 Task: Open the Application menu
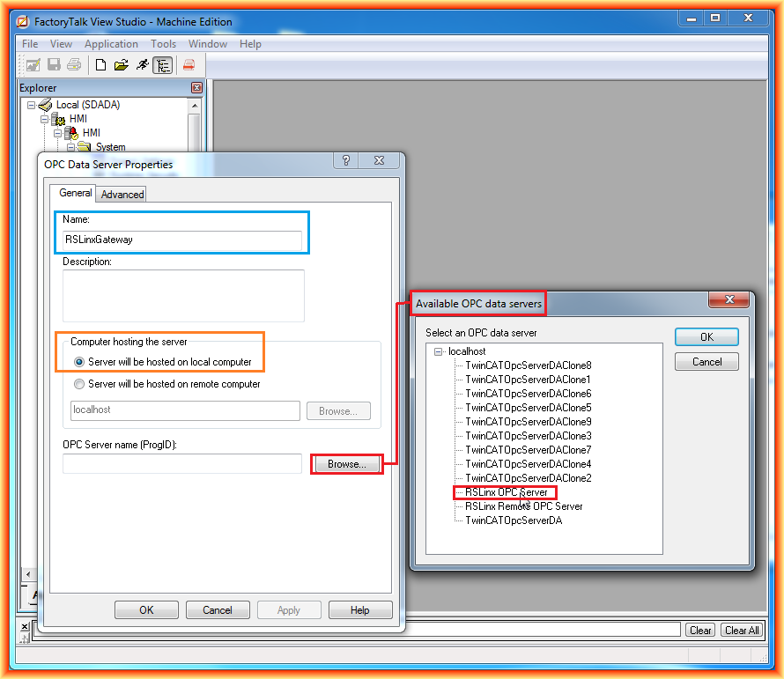pyautogui.click(x=111, y=44)
